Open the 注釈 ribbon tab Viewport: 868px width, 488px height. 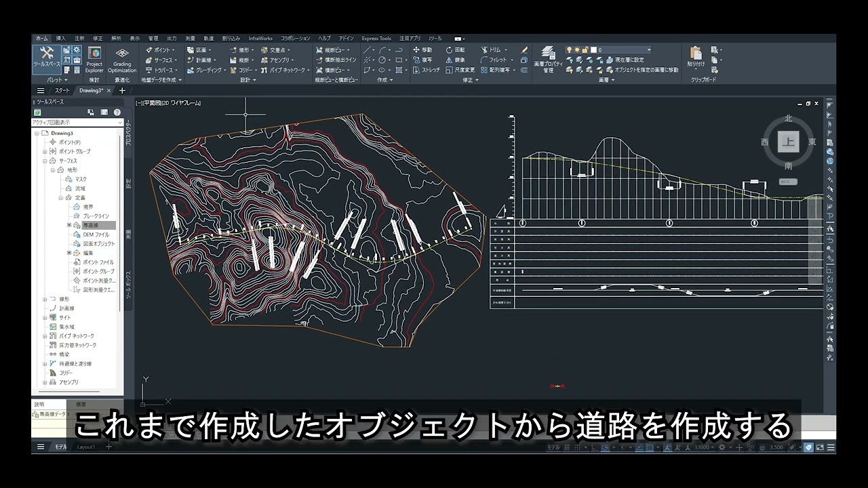pos(79,39)
